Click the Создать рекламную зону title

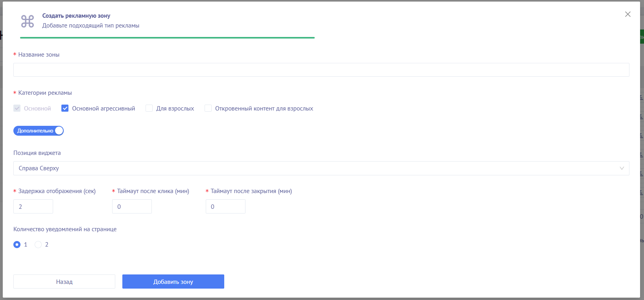coord(76,16)
